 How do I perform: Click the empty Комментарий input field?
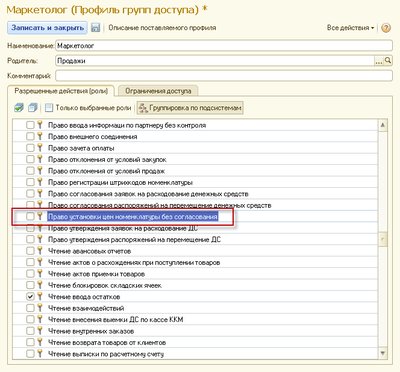(x=224, y=76)
